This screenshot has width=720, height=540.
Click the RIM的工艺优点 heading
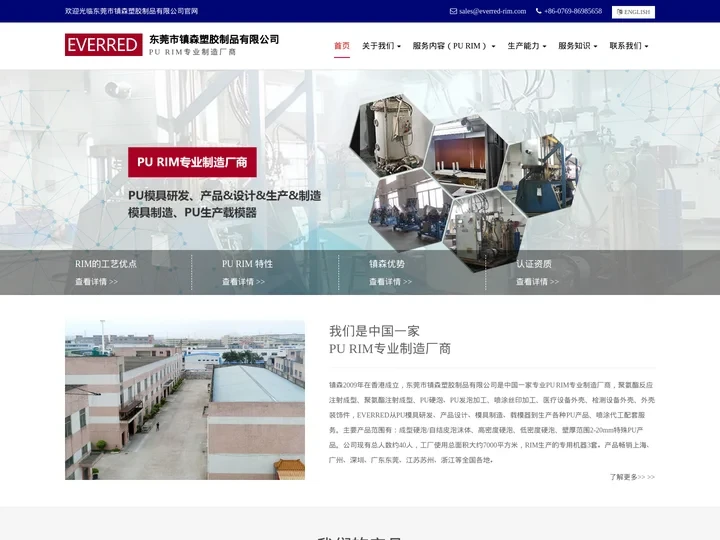[106, 264]
